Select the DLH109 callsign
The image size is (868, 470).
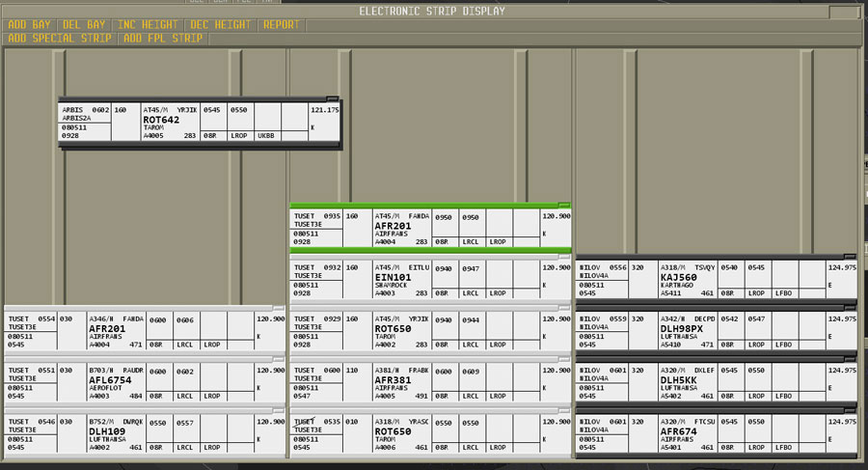(107, 431)
